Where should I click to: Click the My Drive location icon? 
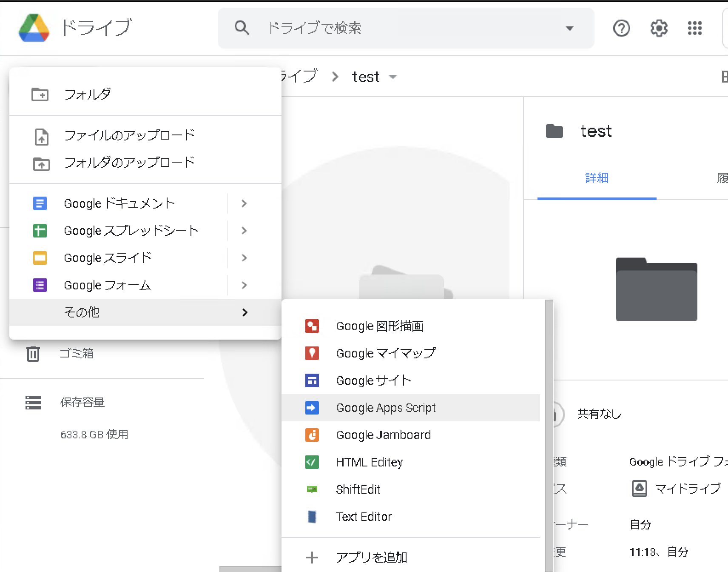639,489
